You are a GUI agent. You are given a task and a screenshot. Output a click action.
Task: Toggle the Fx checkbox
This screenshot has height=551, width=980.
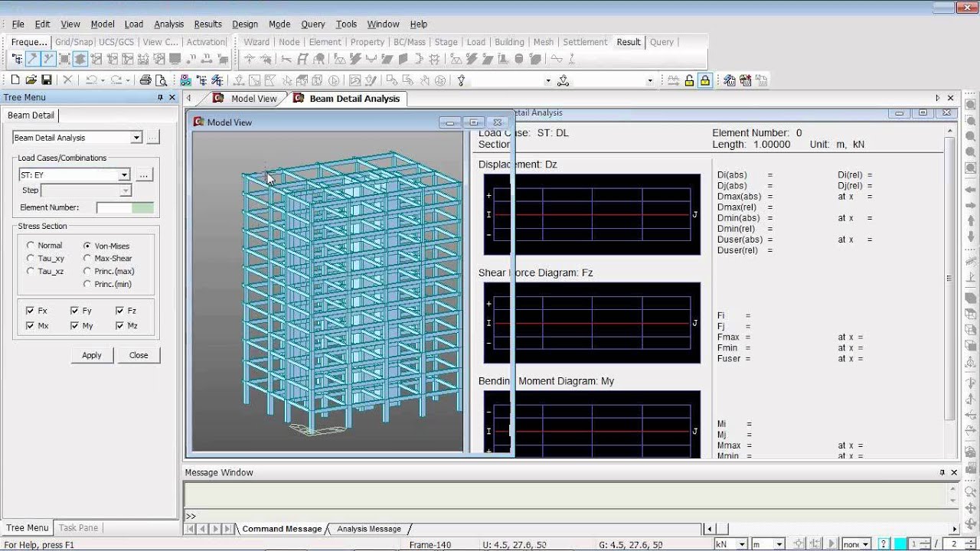pos(30,311)
